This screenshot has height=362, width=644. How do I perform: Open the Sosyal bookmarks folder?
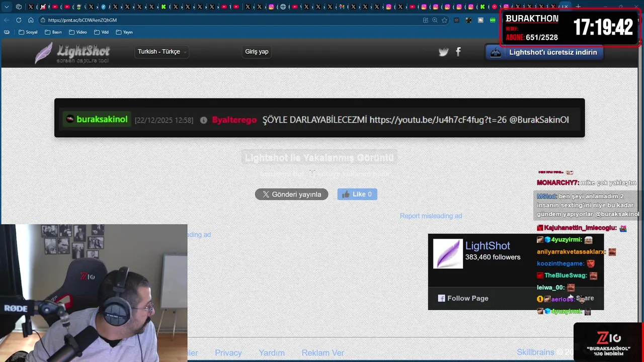(28, 32)
